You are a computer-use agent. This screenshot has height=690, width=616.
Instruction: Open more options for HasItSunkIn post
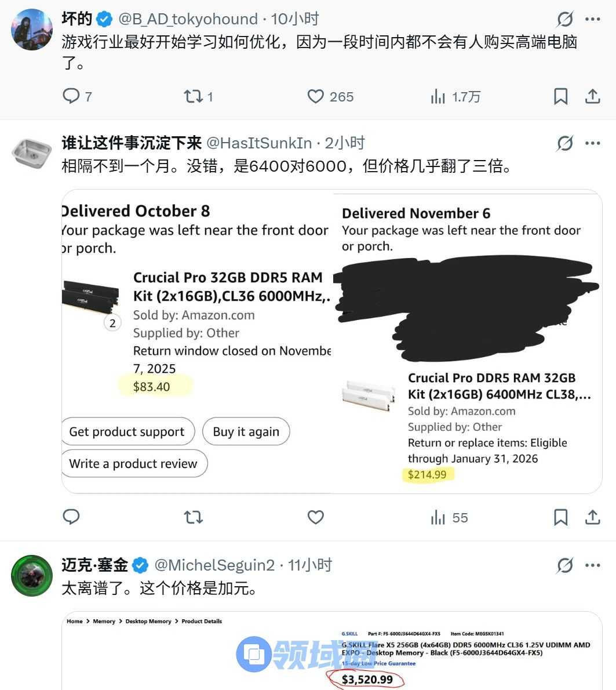(593, 143)
